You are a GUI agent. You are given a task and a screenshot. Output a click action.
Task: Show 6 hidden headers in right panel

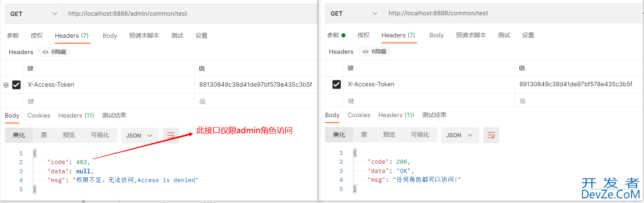tap(374, 51)
